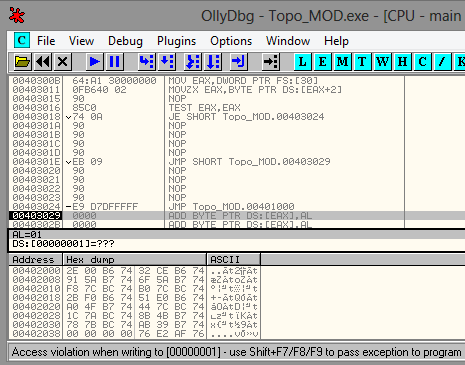This screenshot has width=465, height=365.
Task: Click the 0FB640 02 opcode bytes
Action: pos(99,90)
